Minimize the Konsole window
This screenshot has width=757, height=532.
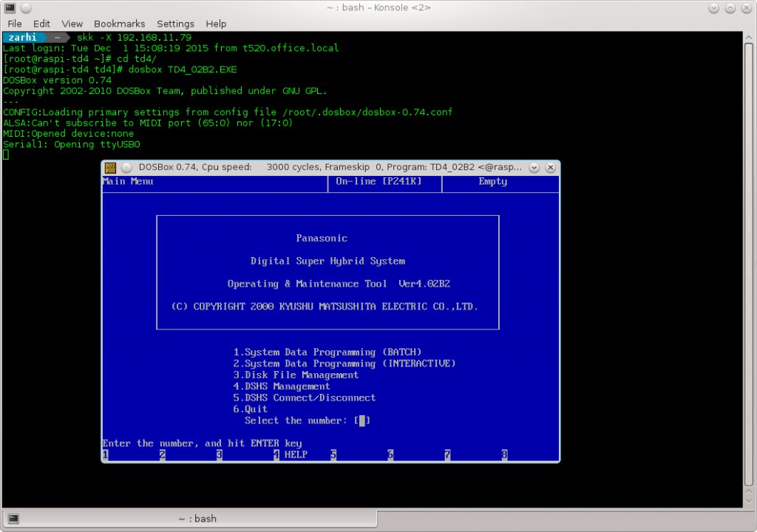[x=713, y=7]
